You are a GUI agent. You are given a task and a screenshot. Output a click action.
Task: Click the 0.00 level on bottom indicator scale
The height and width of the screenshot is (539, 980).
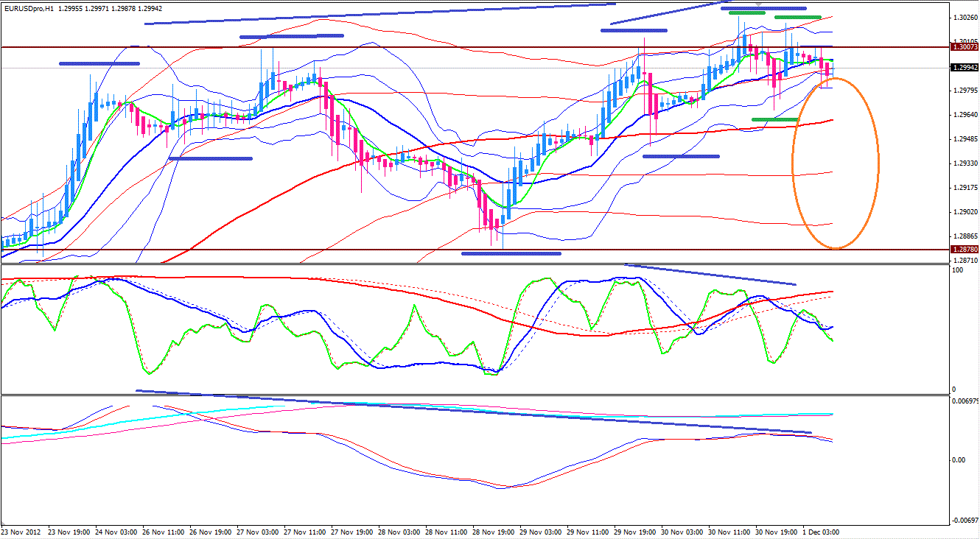(x=958, y=460)
